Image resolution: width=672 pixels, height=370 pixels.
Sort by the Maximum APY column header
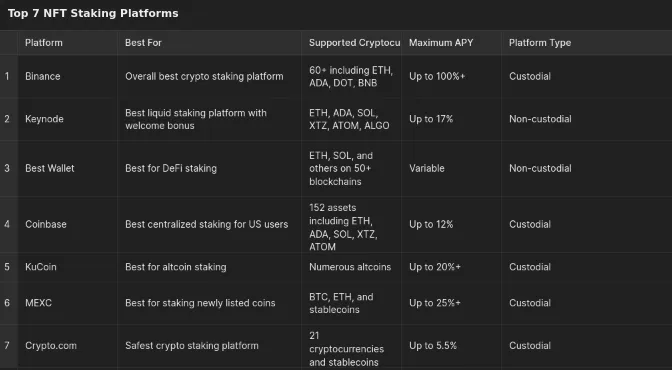pos(451,42)
